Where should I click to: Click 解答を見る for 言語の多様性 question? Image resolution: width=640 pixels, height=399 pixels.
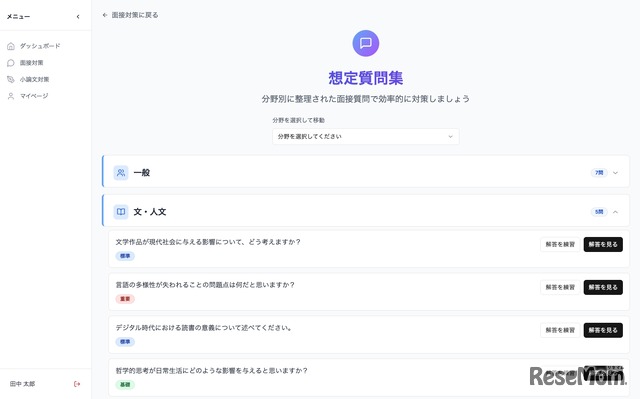click(x=603, y=287)
